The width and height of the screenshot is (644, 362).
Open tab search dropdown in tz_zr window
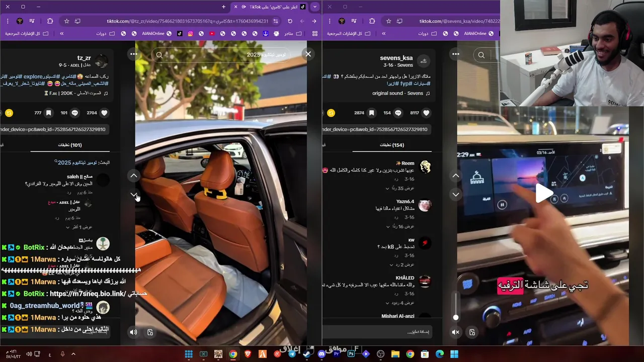point(314,7)
